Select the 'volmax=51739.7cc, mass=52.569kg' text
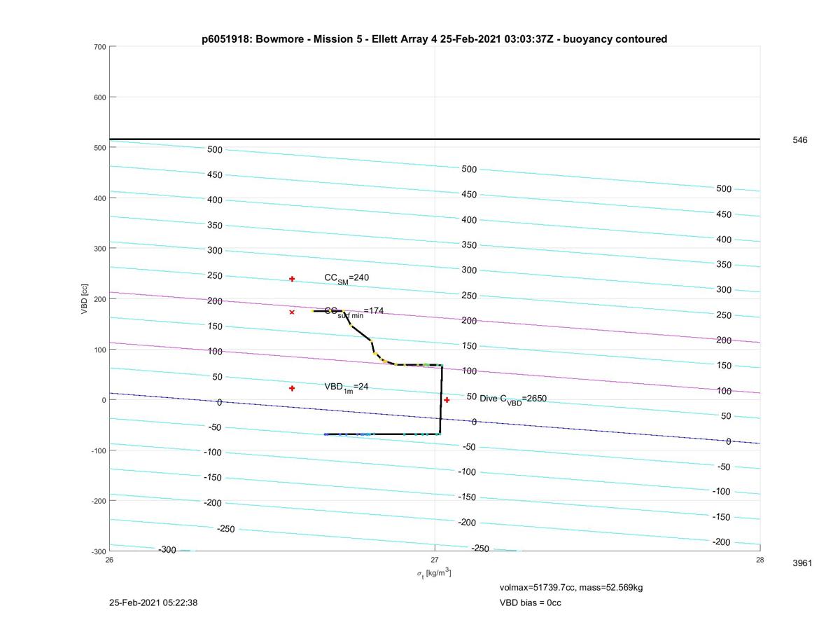 (x=571, y=587)
